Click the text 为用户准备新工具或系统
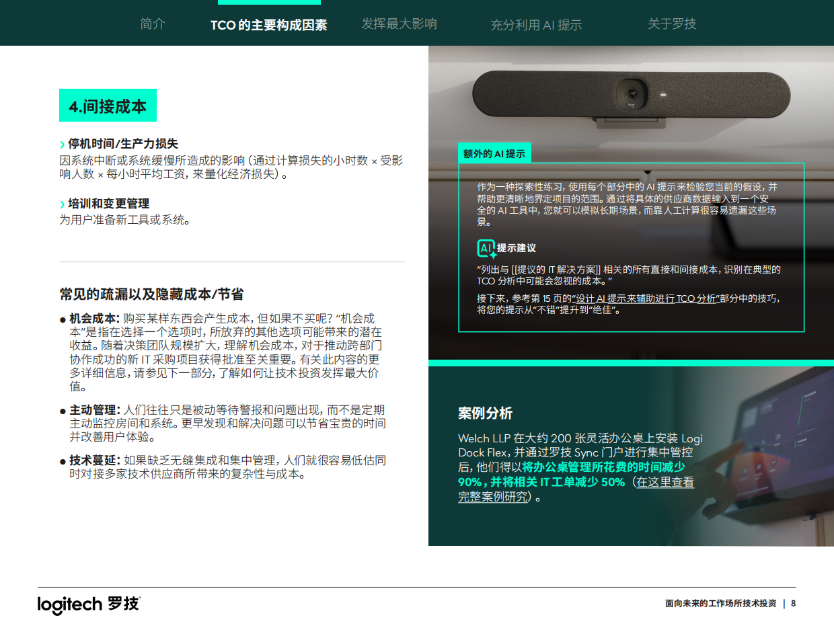Screen dimensions: 834x644 (x=124, y=220)
